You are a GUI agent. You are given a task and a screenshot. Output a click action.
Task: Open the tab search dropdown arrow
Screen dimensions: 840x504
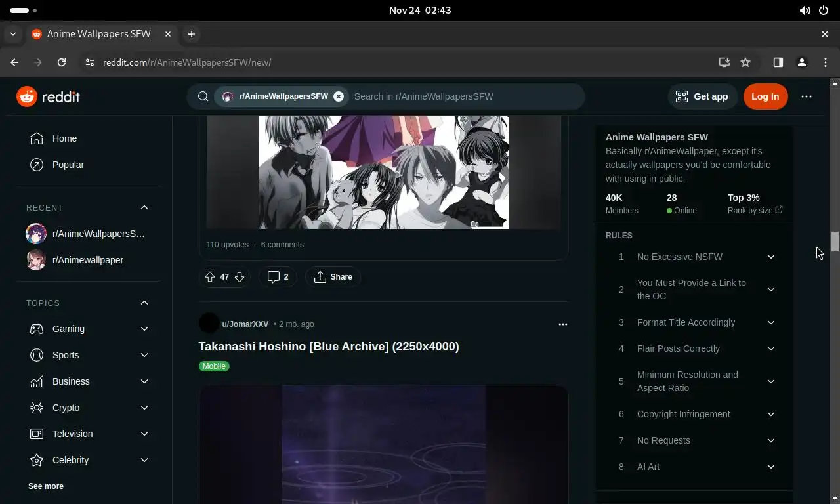(x=12, y=34)
